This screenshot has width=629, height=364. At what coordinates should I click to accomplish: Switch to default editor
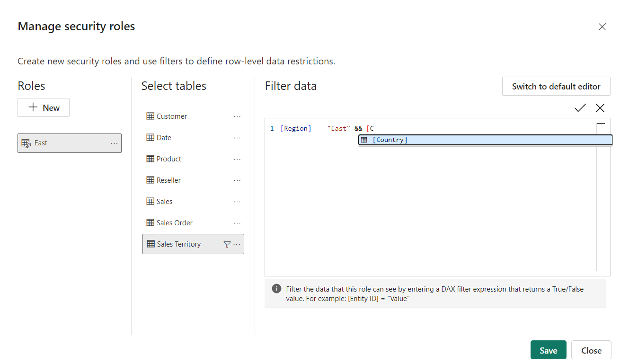(556, 86)
